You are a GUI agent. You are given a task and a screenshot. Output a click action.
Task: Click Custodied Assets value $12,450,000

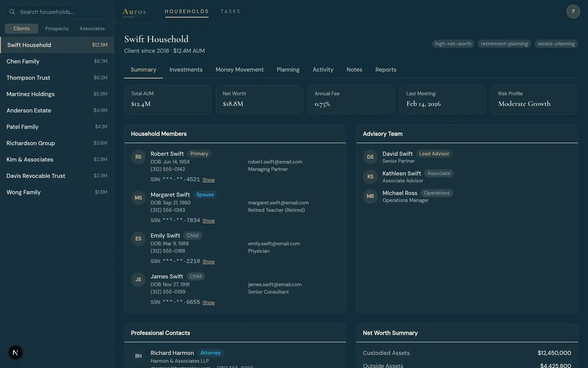[555, 353]
